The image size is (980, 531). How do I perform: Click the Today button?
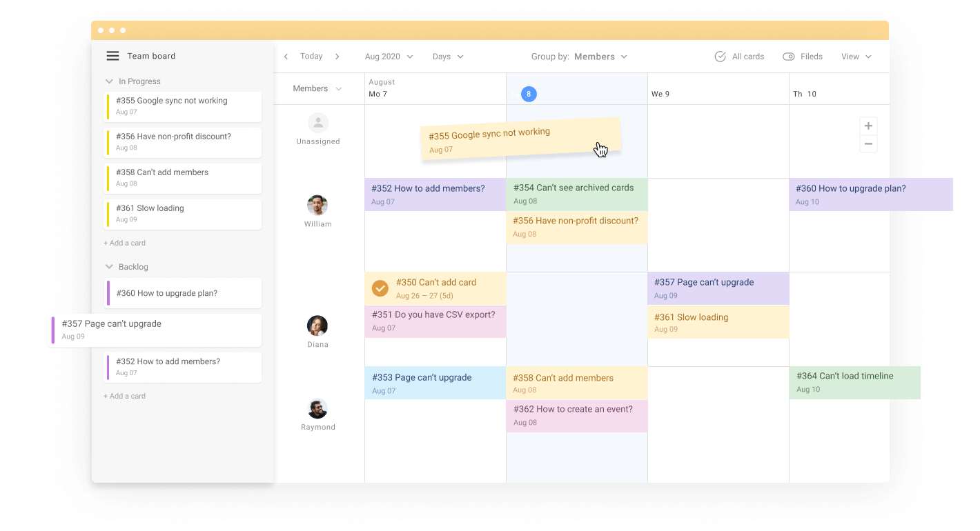pyautogui.click(x=311, y=56)
